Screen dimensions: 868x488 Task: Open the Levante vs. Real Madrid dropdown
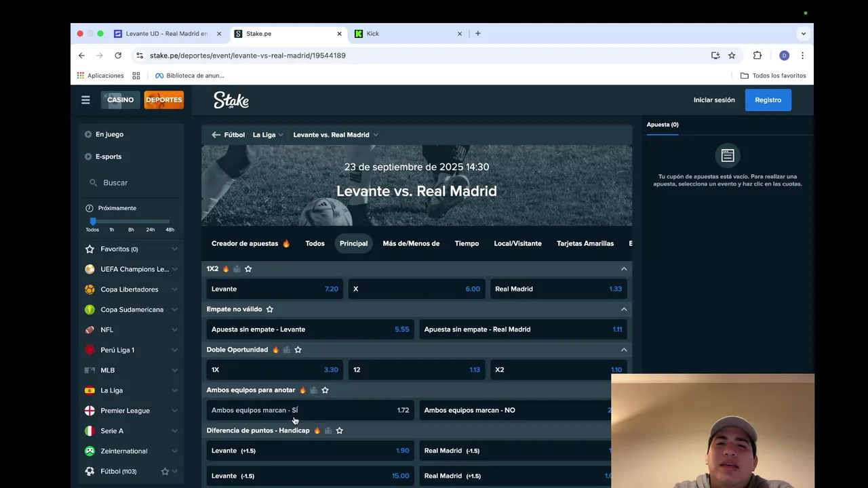(x=336, y=135)
